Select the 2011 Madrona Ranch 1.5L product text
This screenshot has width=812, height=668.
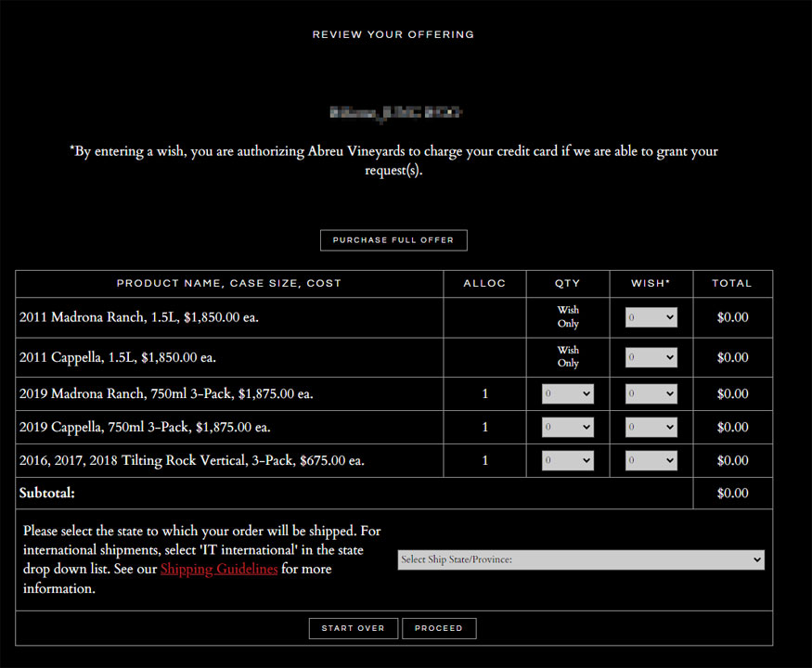pyautogui.click(x=139, y=317)
